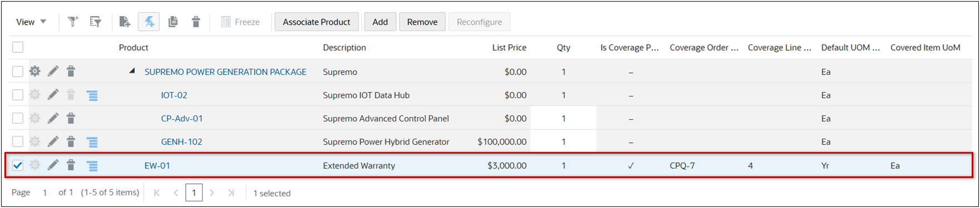Click pencil edit icon for GENH-102
This screenshot has width=980, height=208.
point(53,142)
